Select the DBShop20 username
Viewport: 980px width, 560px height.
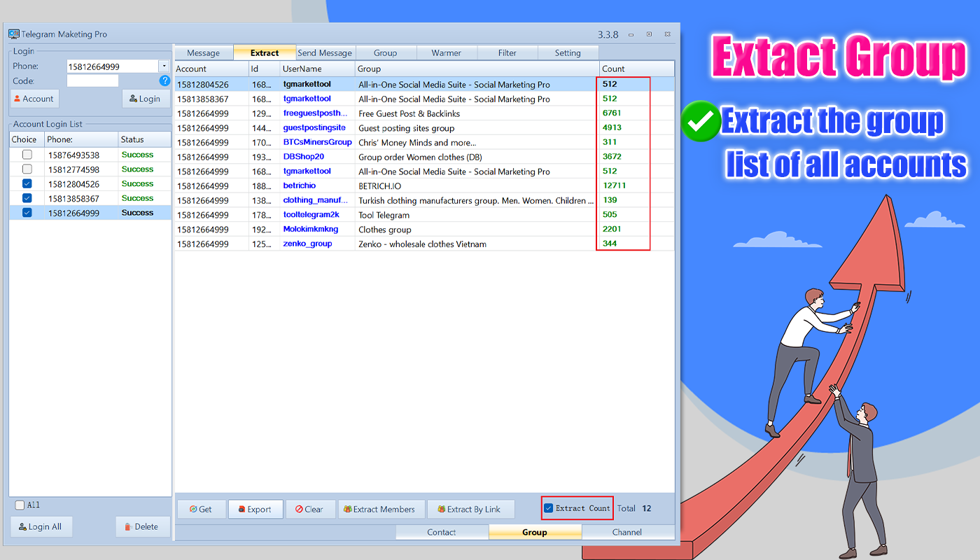304,157
